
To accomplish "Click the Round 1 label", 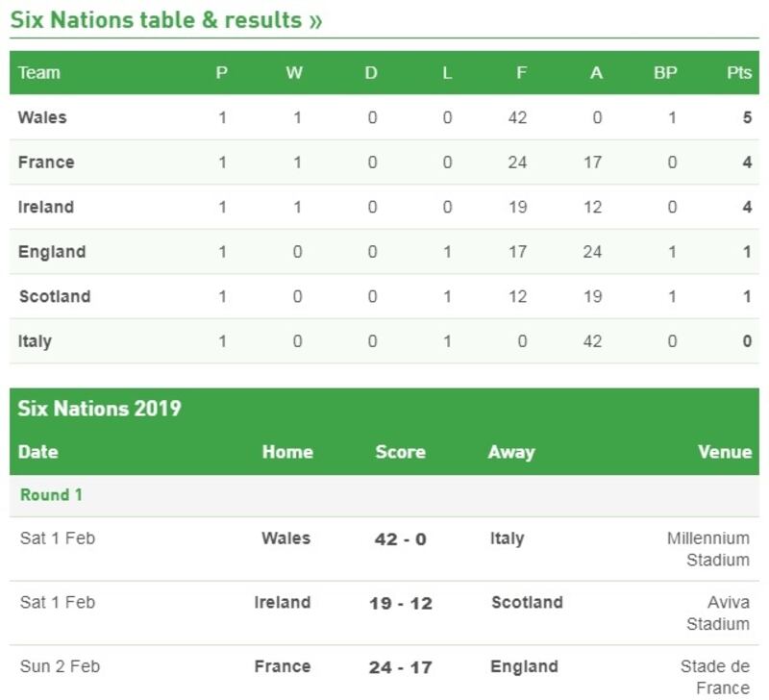I will 51,495.
